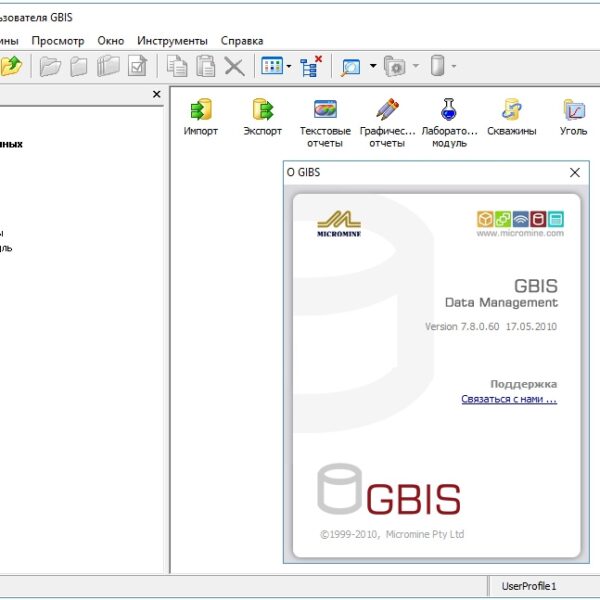600x600 pixels.
Task: Open the Скважины module
Action: click(x=512, y=117)
